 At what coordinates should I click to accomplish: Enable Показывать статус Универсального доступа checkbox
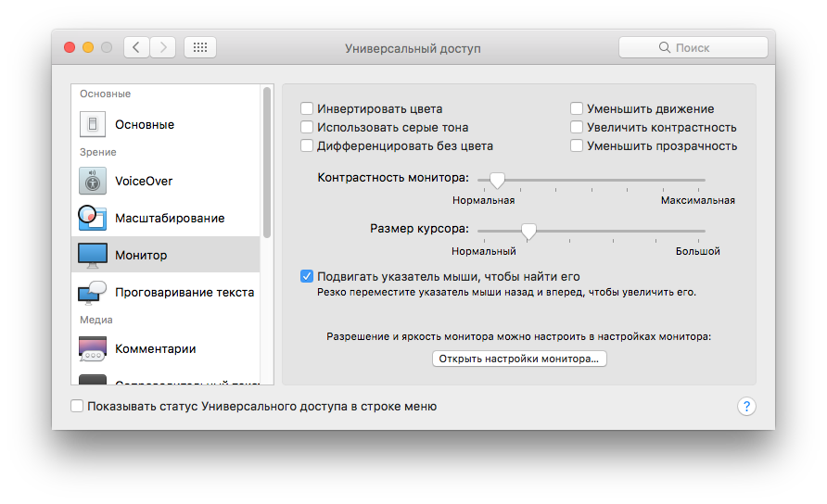(x=77, y=406)
